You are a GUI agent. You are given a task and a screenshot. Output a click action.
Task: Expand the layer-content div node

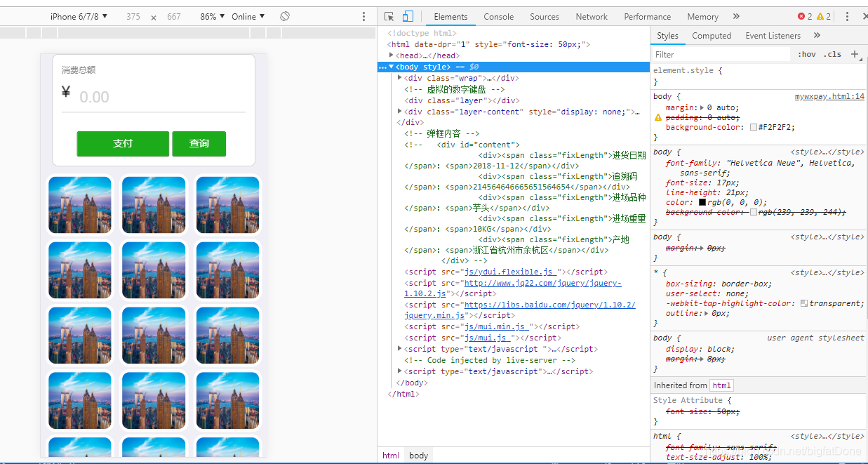[x=400, y=112]
